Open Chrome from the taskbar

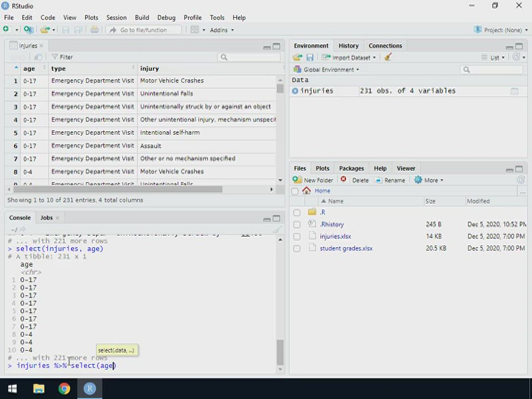coord(64,388)
